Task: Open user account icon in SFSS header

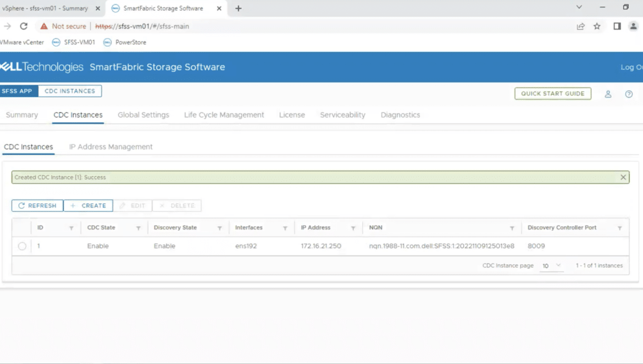Action: (x=608, y=94)
